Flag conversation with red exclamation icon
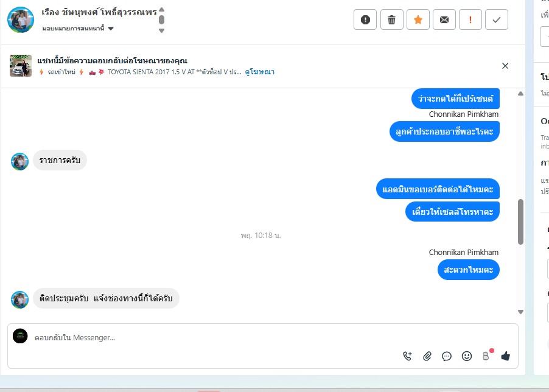The image size is (549, 392). click(470, 19)
